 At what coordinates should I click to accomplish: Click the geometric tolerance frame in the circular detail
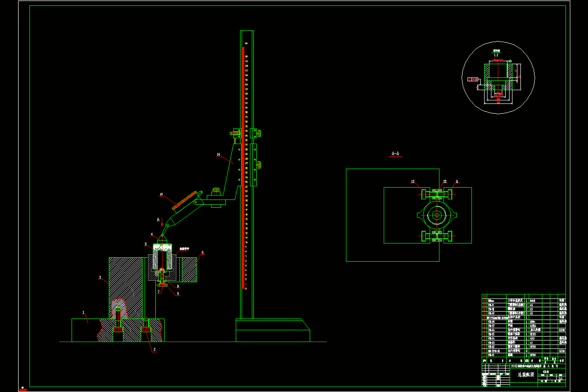click(x=473, y=79)
